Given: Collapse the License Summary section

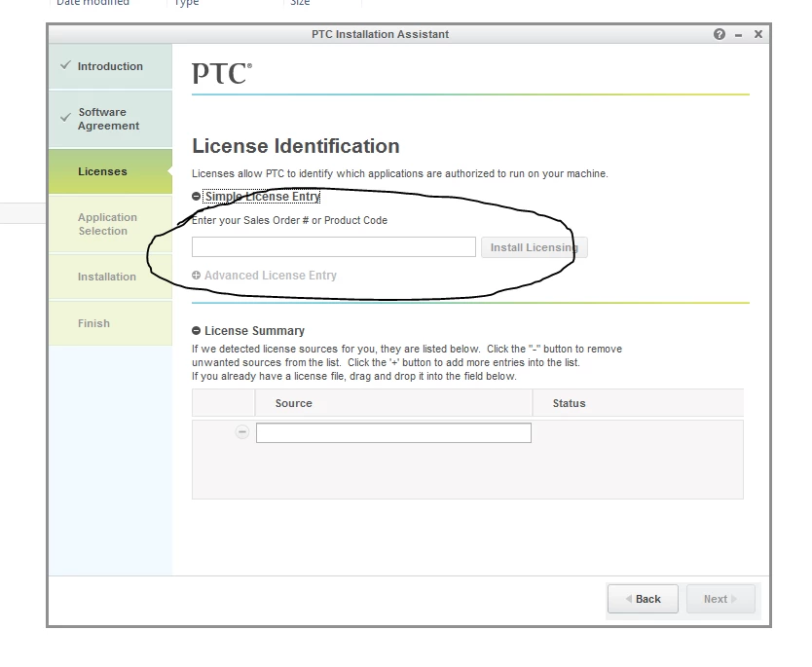Looking at the screenshot, I should pos(196,331).
